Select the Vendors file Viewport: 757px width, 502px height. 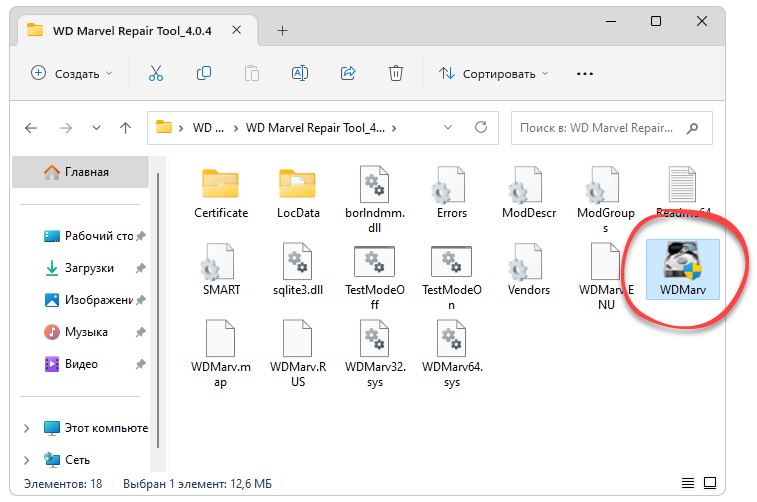tap(529, 270)
